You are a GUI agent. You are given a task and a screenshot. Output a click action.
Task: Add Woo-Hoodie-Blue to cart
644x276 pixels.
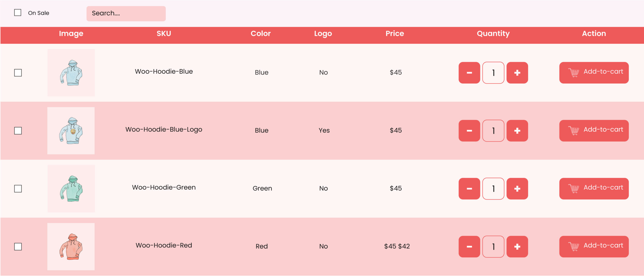pos(594,73)
